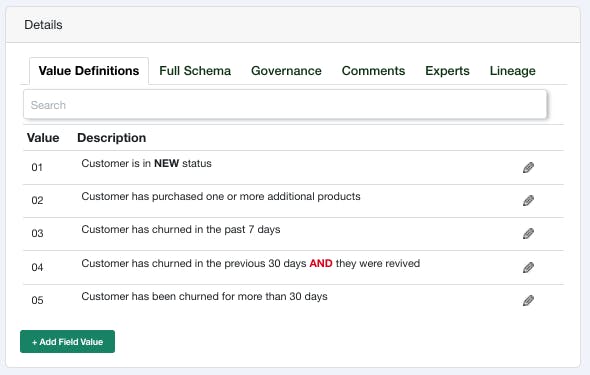
Task: Click the Value column header
Action: click(43, 138)
